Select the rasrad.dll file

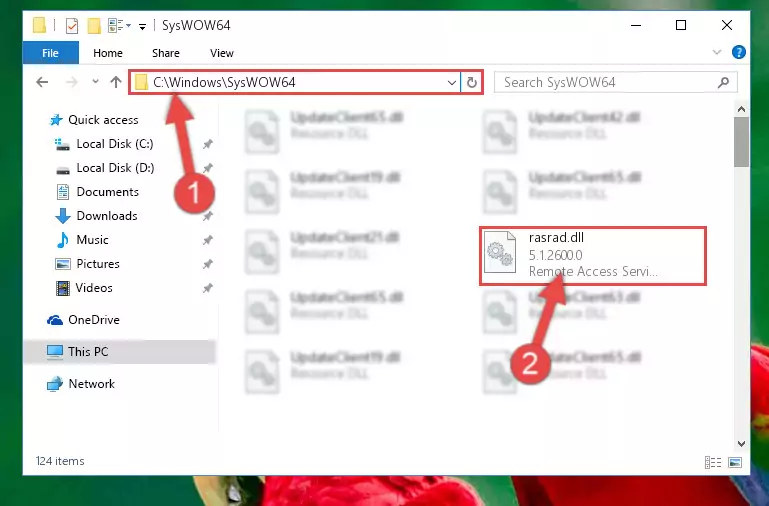pyautogui.click(x=593, y=255)
